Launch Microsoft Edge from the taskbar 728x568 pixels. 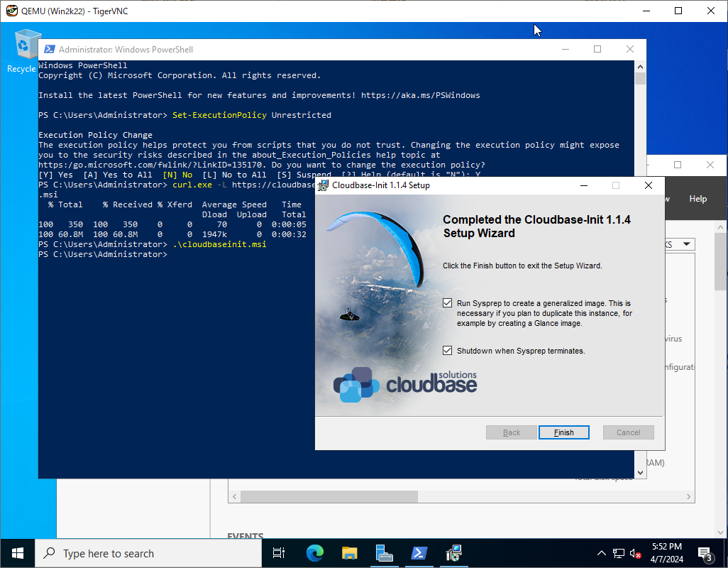(x=315, y=553)
